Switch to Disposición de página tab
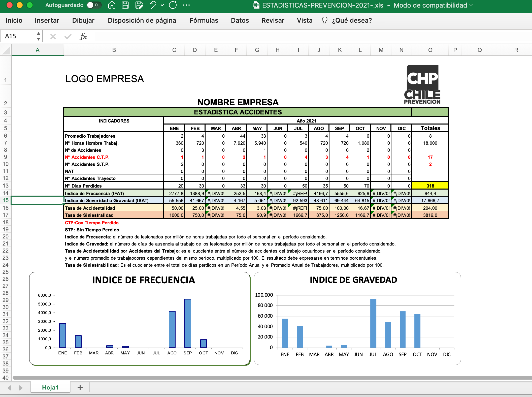The width and height of the screenshot is (532, 397). (142, 20)
